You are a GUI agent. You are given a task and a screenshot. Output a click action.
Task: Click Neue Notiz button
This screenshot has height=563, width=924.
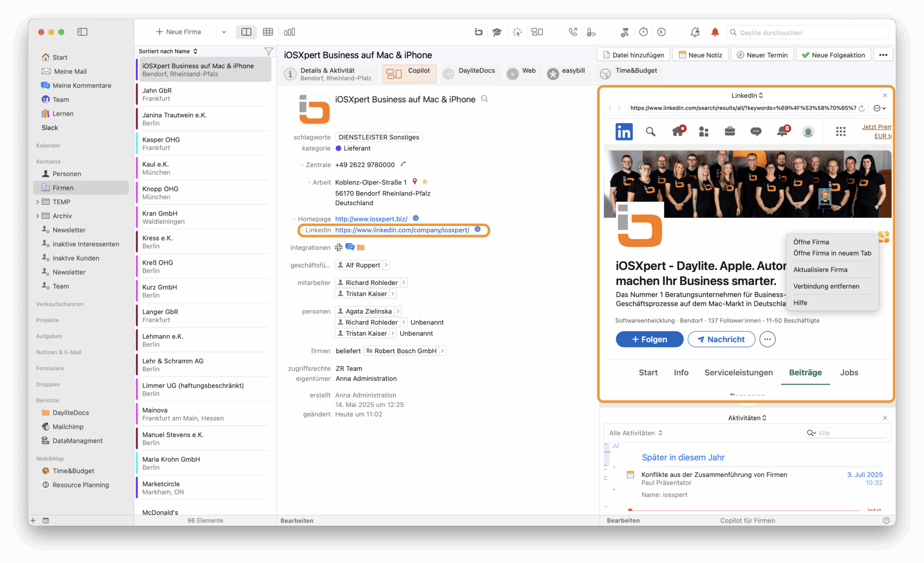(700, 55)
